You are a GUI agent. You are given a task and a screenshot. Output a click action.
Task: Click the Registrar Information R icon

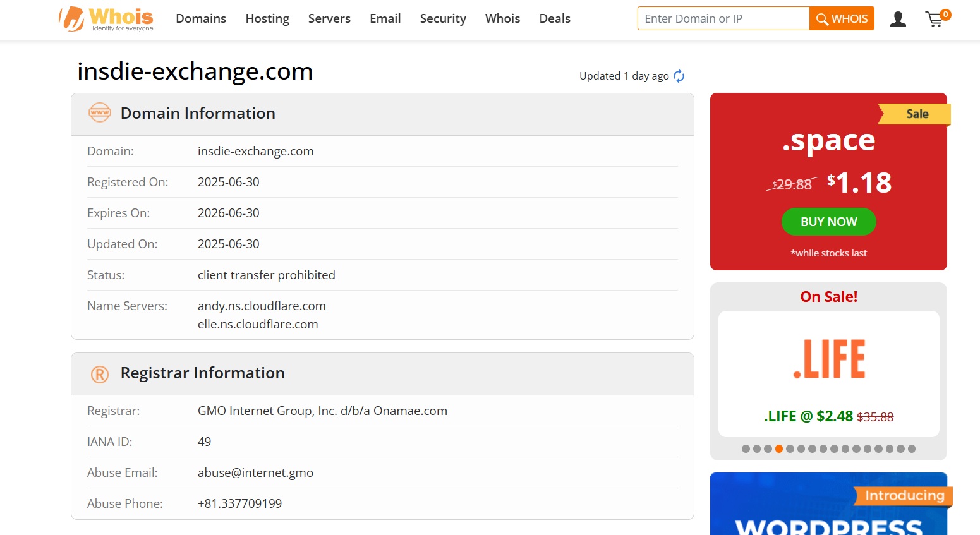pos(100,374)
